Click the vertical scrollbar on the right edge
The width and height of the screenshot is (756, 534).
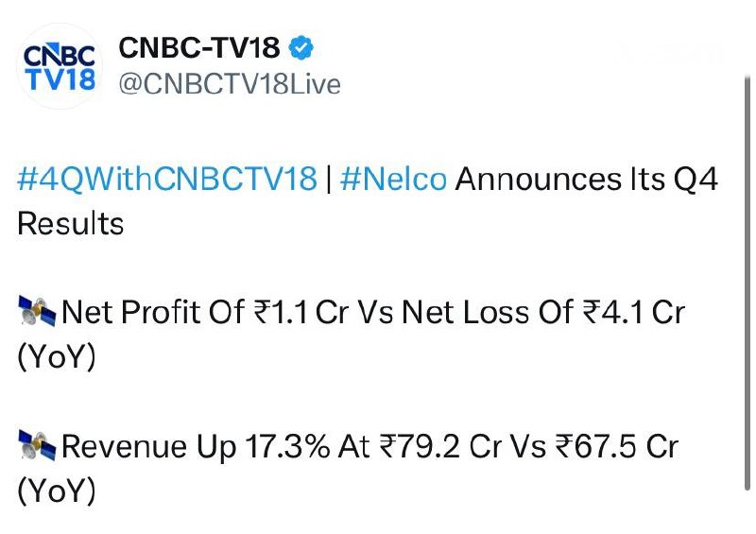click(x=747, y=284)
